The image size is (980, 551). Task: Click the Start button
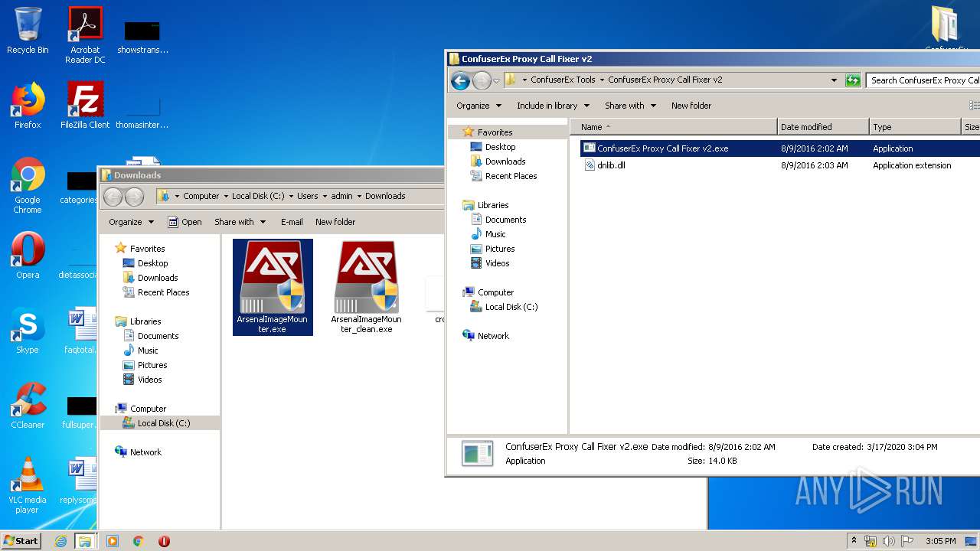21,540
